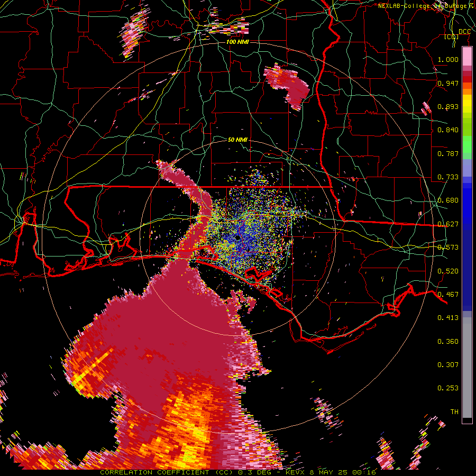Pick the light pink top color bar segment

pos(467,57)
